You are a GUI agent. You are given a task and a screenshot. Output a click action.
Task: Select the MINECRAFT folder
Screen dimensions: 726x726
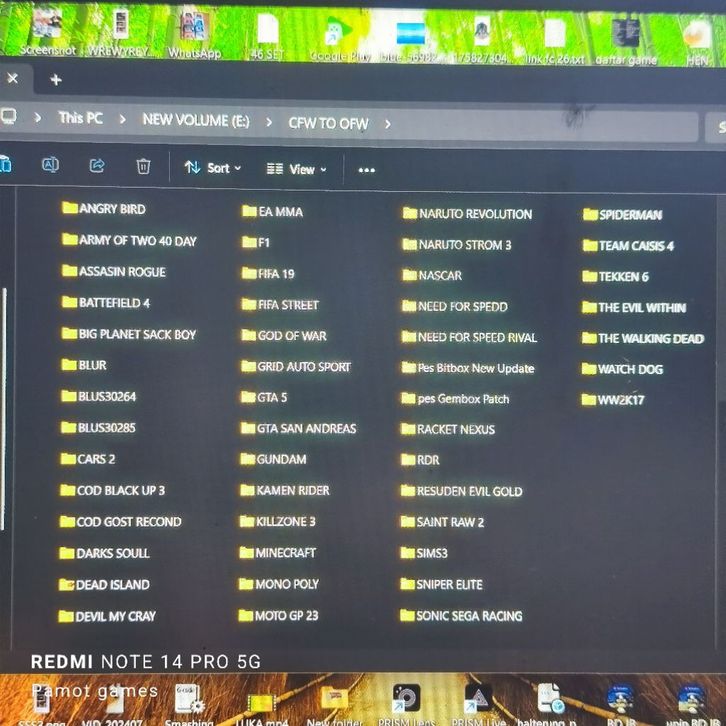(285, 552)
